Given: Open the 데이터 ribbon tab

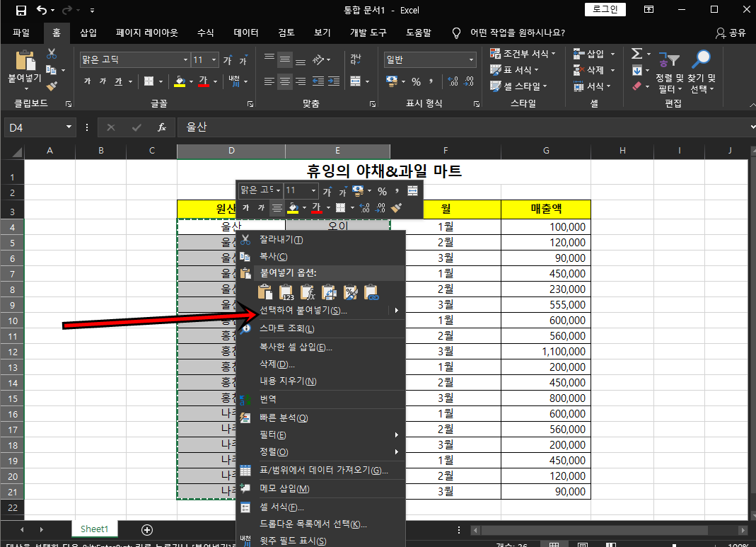Looking at the screenshot, I should 246,33.
